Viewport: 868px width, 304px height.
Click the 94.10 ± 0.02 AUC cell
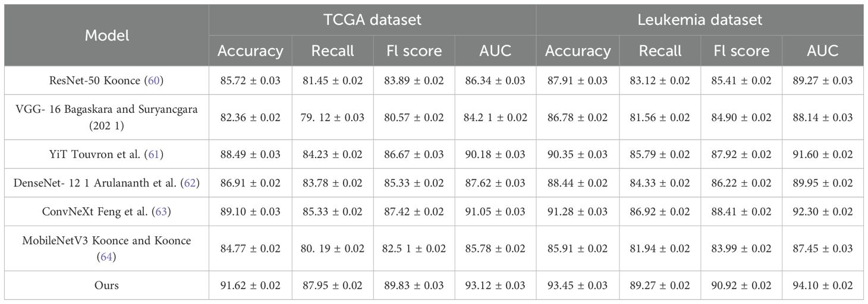coord(823,286)
